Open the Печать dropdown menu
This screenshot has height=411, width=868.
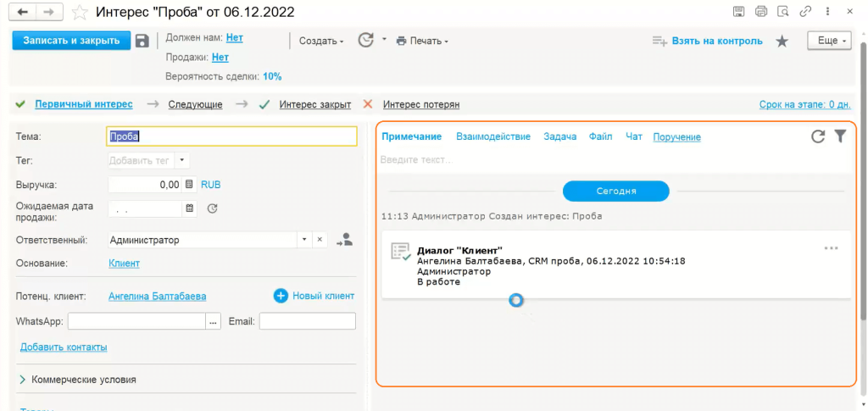coord(422,41)
